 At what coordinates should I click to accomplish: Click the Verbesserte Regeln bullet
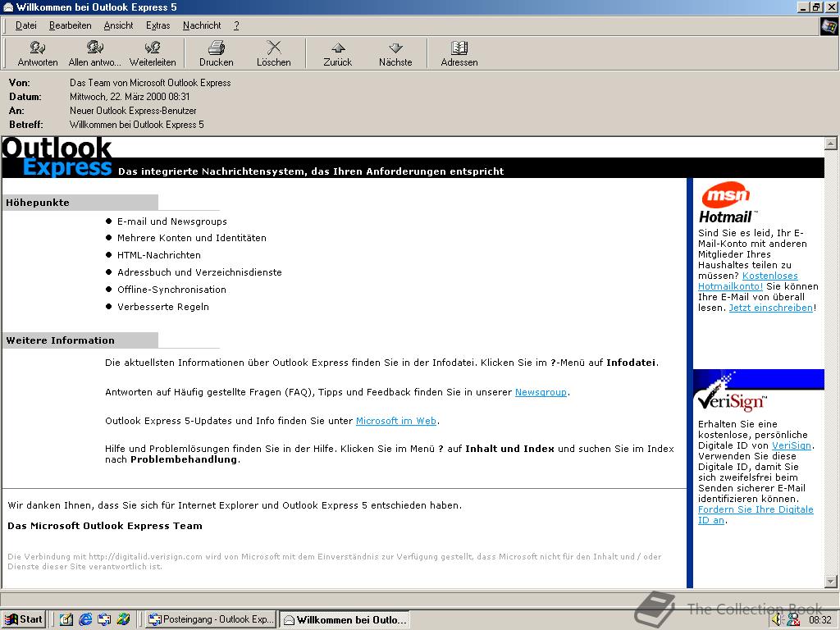pyautogui.click(x=163, y=307)
